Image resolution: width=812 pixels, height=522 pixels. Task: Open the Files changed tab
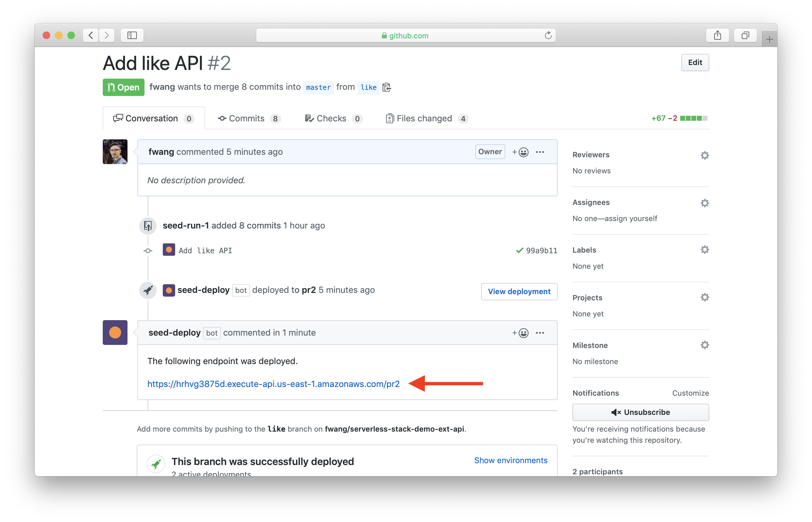pos(424,118)
